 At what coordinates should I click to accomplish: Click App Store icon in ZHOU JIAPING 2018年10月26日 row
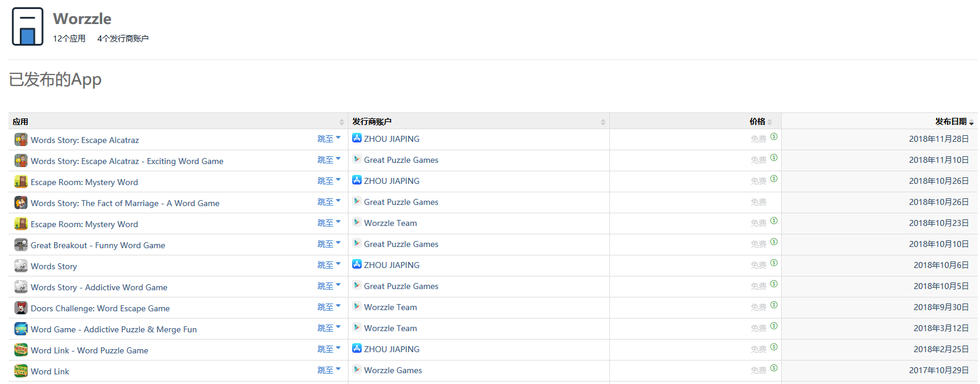(357, 180)
